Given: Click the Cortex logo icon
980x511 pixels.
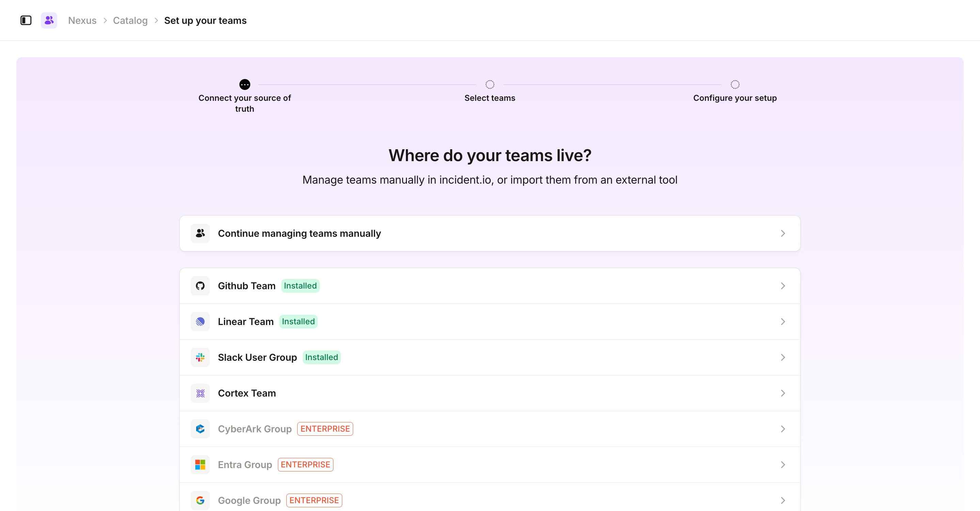Looking at the screenshot, I should tap(200, 393).
